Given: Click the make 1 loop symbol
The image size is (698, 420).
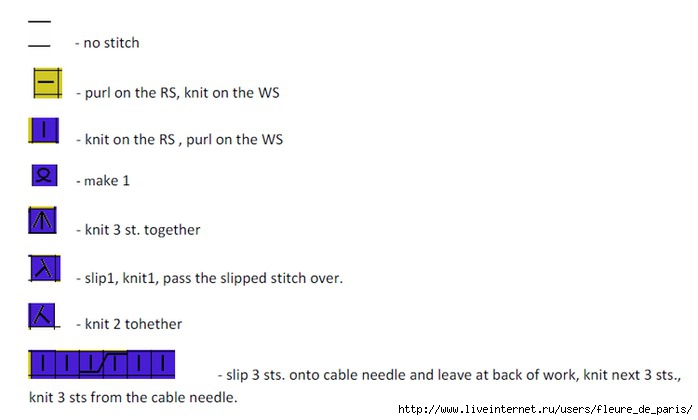Looking at the screenshot, I should point(45,175).
